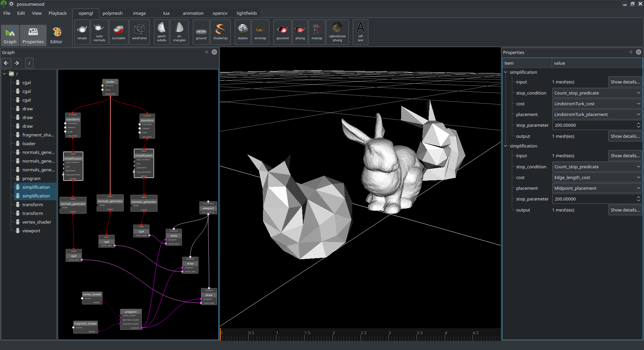This screenshot has width=644, height=350.
Task: Toggle the Editor panel button
Action: click(x=56, y=35)
